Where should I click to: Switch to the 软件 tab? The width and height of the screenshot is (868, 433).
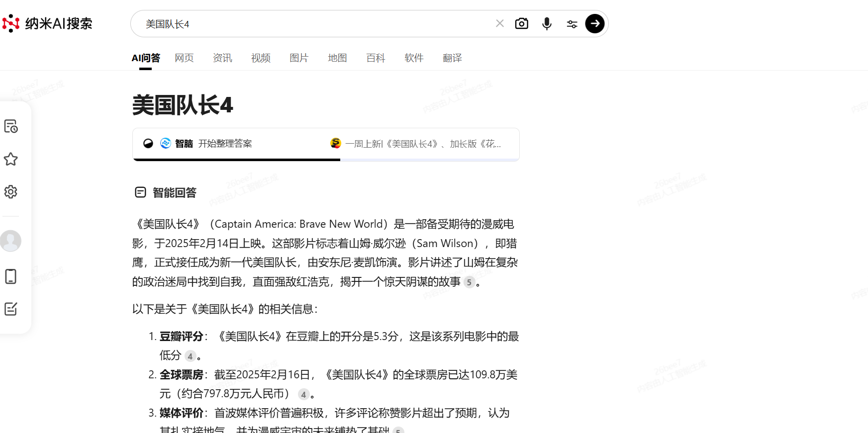click(414, 58)
